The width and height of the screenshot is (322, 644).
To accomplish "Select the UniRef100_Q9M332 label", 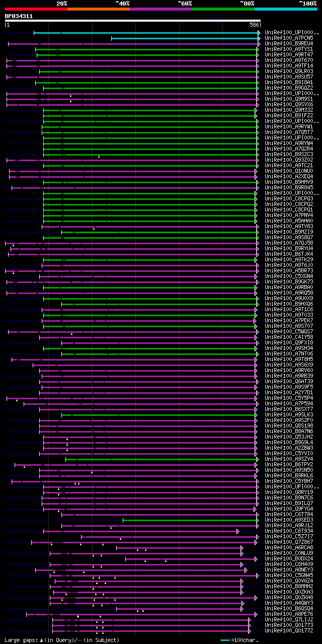I will click(x=289, y=110).
